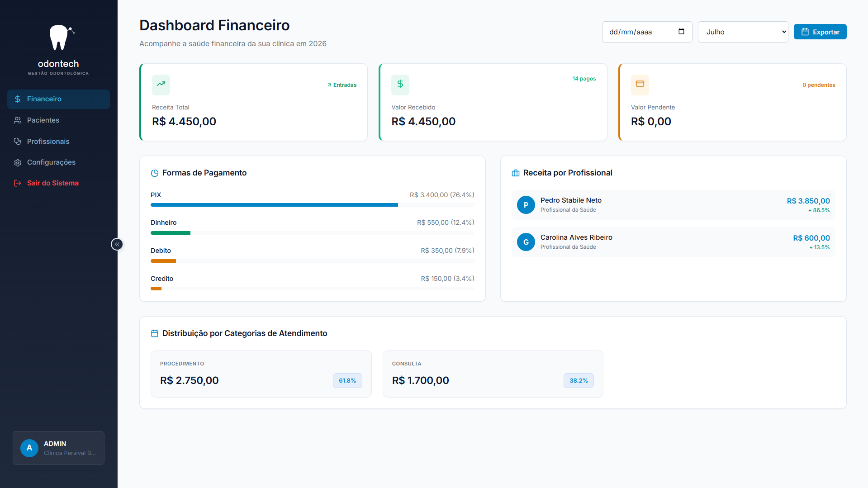Image resolution: width=868 pixels, height=488 pixels.
Task: Click the '0 pendentes' label
Action: (819, 85)
